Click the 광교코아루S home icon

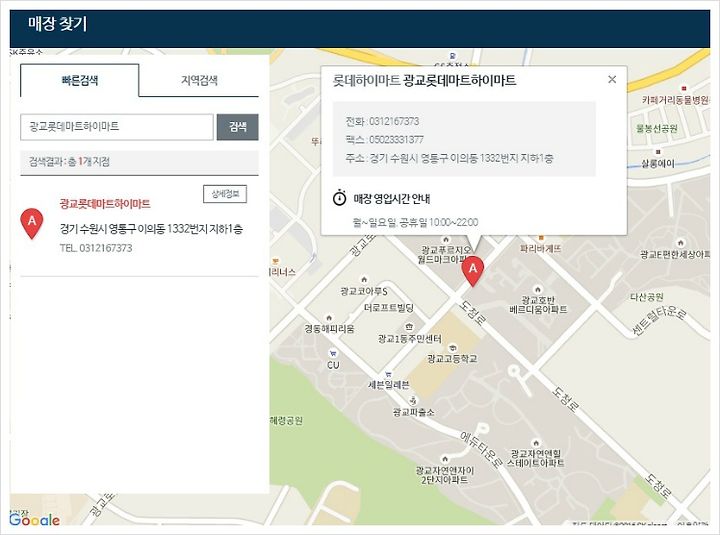pyautogui.click(x=364, y=280)
